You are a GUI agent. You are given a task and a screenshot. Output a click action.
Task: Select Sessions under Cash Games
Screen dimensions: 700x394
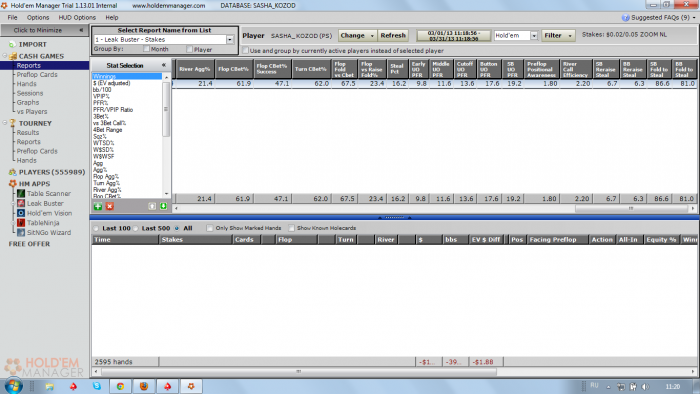30,93
